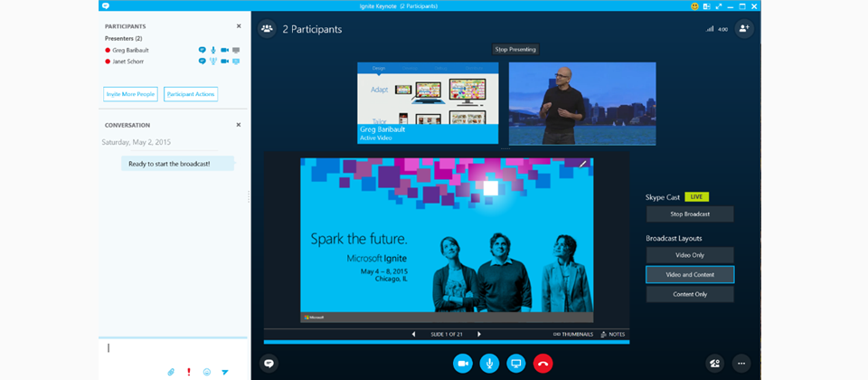868x380 pixels.
Task: Click the red exclamation high importance icon
Action: pos(189,372)
